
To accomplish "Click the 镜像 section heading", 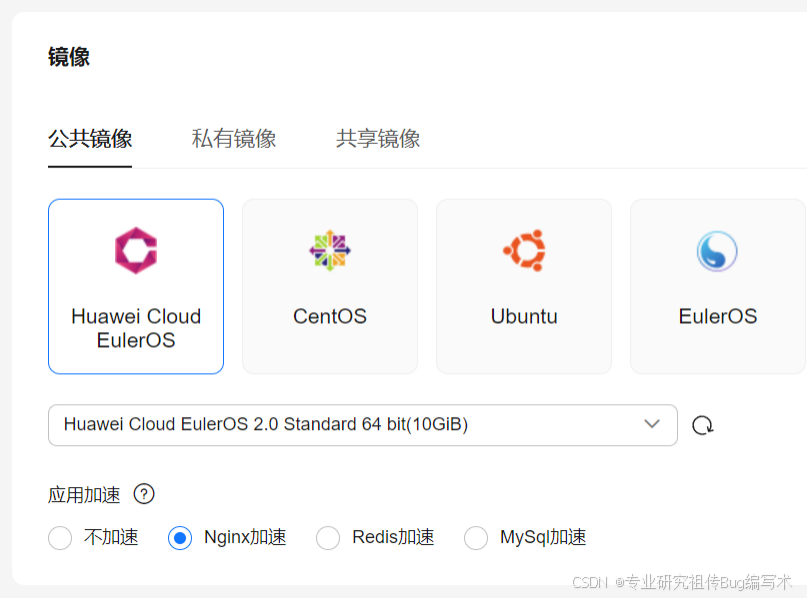I will [x=69, y=57].
